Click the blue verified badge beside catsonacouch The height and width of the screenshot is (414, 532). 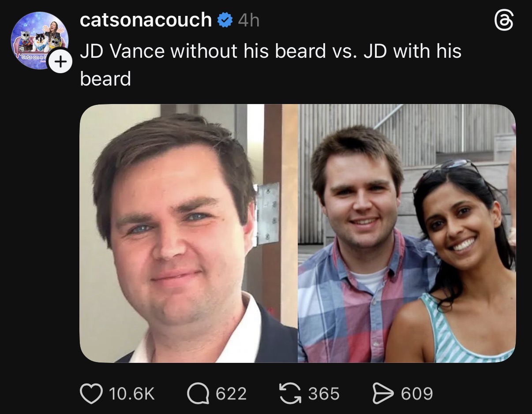[225, 20]
